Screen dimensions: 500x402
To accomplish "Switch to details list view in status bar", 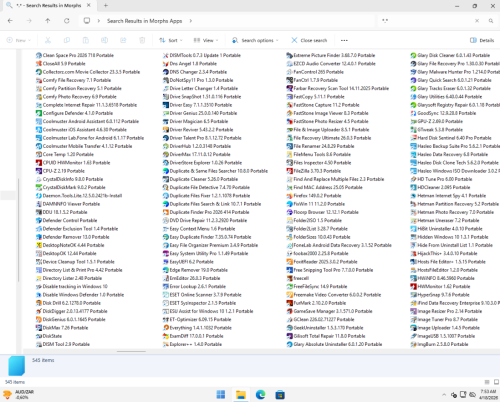I will (x=487, y=382).
